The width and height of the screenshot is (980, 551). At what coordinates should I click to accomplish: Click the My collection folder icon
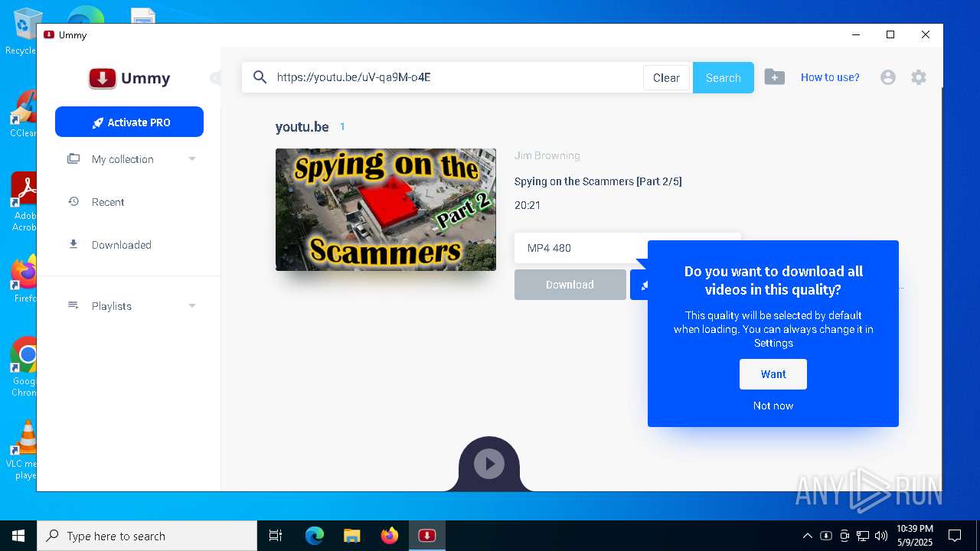[x=73, y=159]
